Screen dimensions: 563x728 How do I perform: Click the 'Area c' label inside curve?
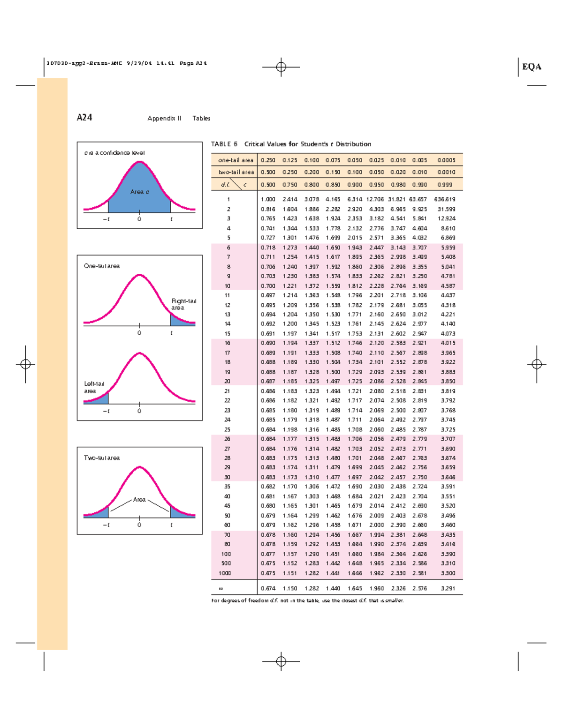[140, 192]
